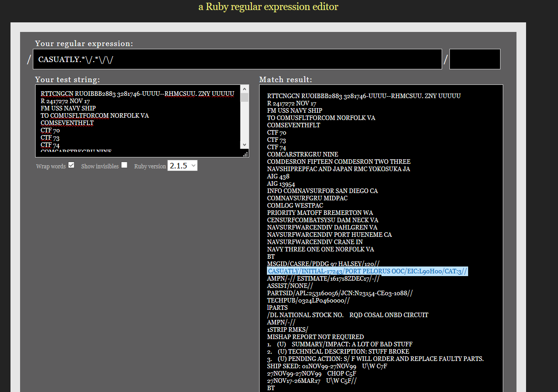
Task: Click the highlighted CASUATLY match line
Action: click(367, 271)
